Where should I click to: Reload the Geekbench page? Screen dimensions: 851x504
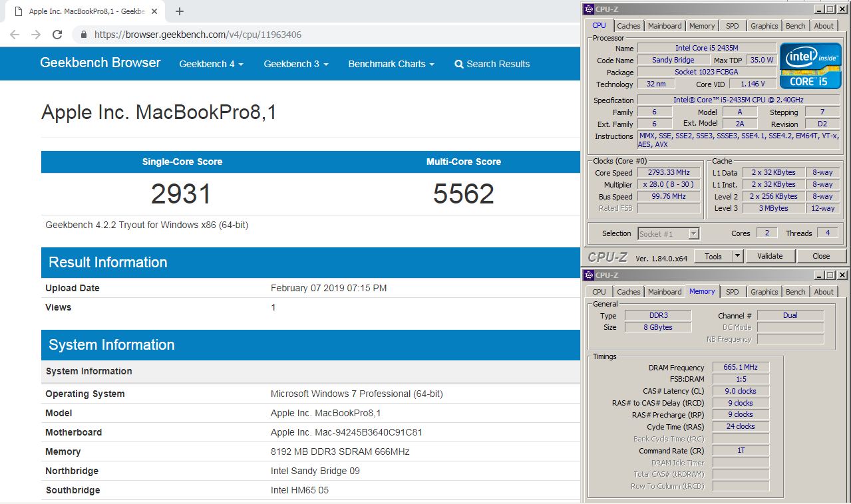click(x=57, y=35)
